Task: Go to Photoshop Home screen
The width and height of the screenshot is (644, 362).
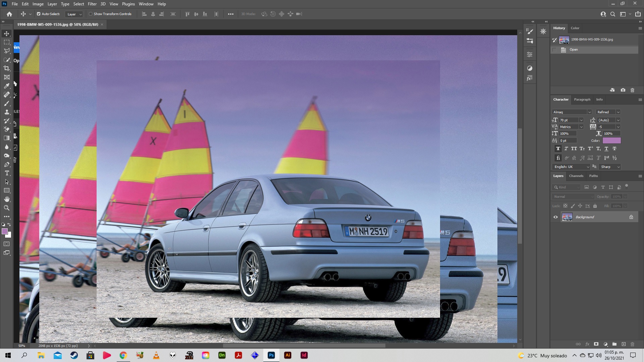Action: [9, 14]
